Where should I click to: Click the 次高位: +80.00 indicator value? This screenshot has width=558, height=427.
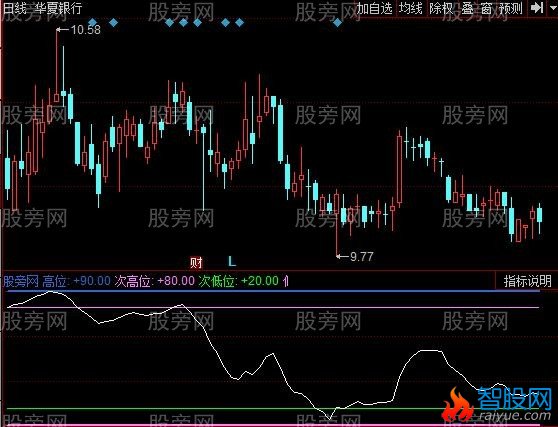tap(154, 281)
